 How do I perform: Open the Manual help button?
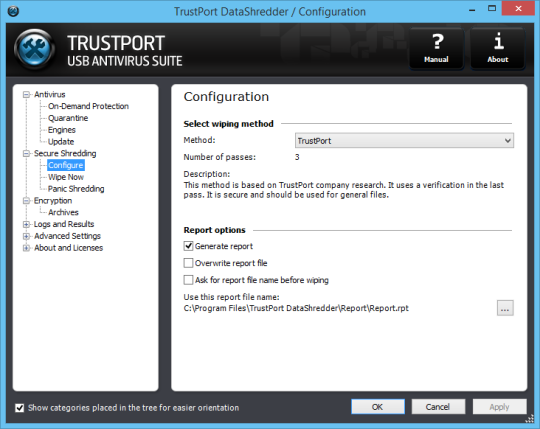436,49
